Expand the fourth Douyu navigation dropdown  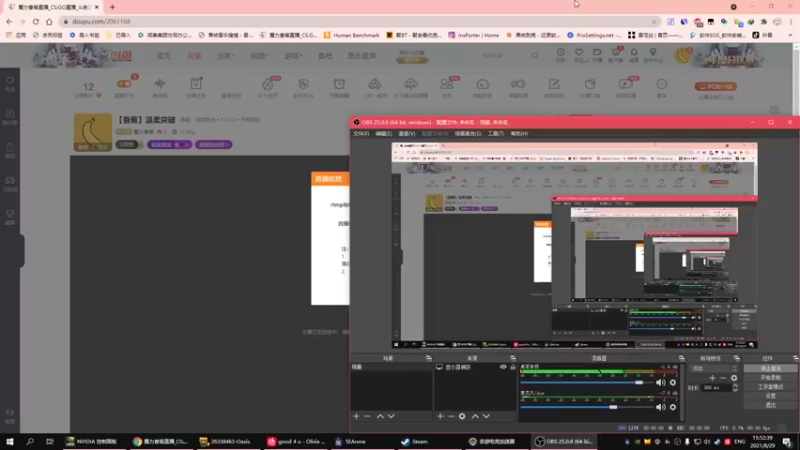[x=259, y=56]
